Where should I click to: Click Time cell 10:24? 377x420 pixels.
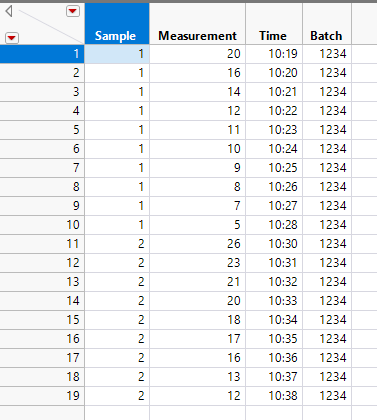(274, 149)
